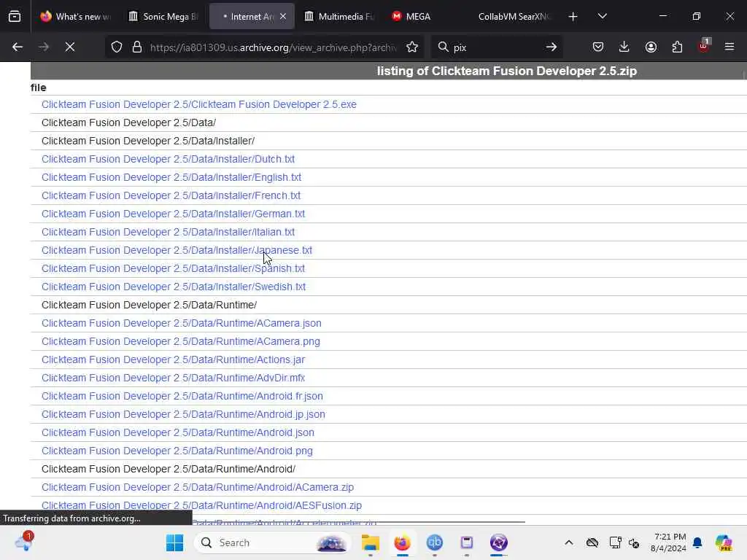Open the uBlock Origin extension icon
The image size is (747, 560).
(x=704, y=46)
